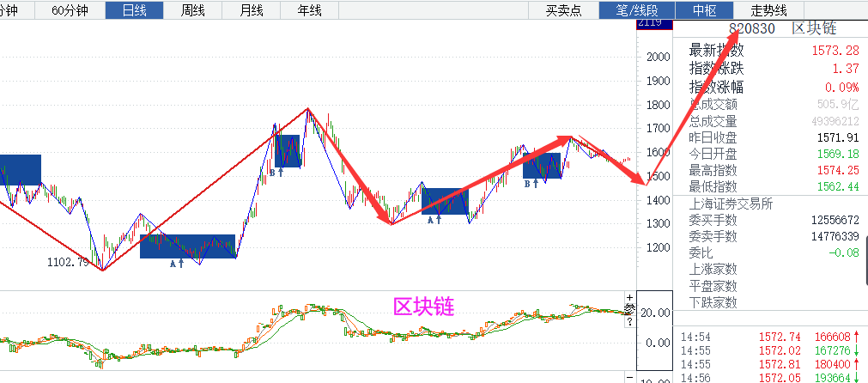868x383 pixels.
Task: Click the 下跌家数 label
Action: 713,302
